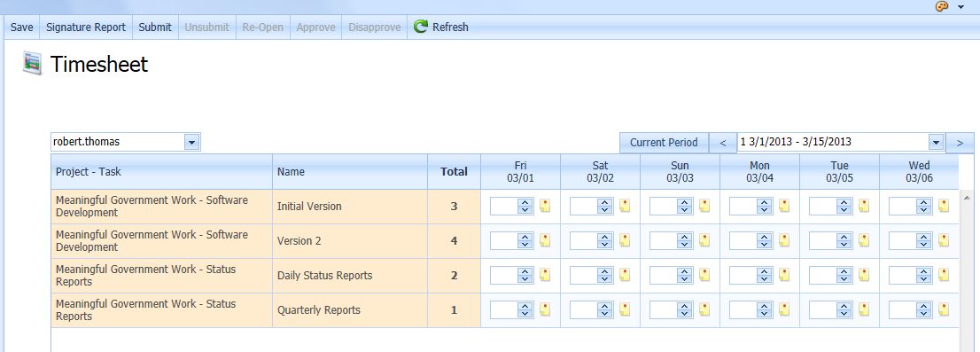Click the Fri 03/01 column header

(521, 171)
